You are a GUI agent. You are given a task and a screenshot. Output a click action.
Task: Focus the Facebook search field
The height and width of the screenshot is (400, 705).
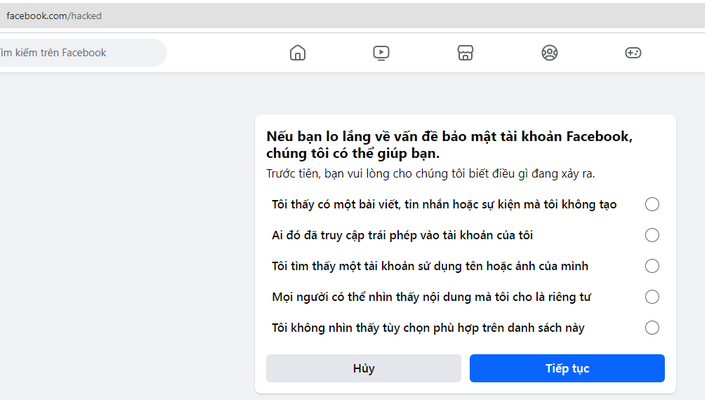pyautogui.click(x=83, y=53)
